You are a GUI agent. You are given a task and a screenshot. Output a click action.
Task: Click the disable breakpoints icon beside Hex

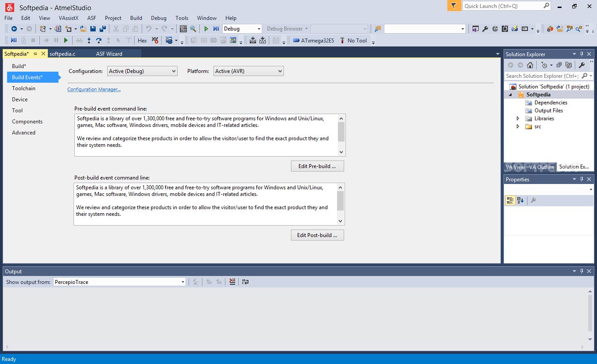155,40
